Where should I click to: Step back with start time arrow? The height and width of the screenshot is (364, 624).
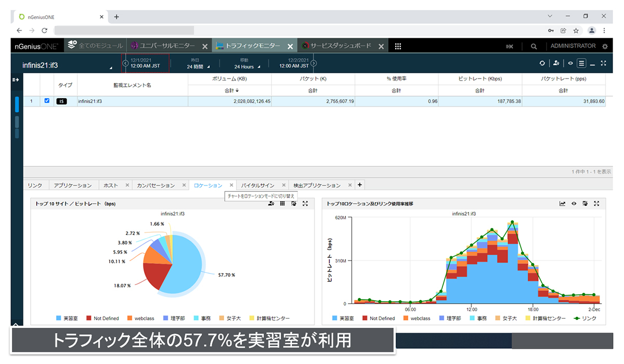coord(125,63)
